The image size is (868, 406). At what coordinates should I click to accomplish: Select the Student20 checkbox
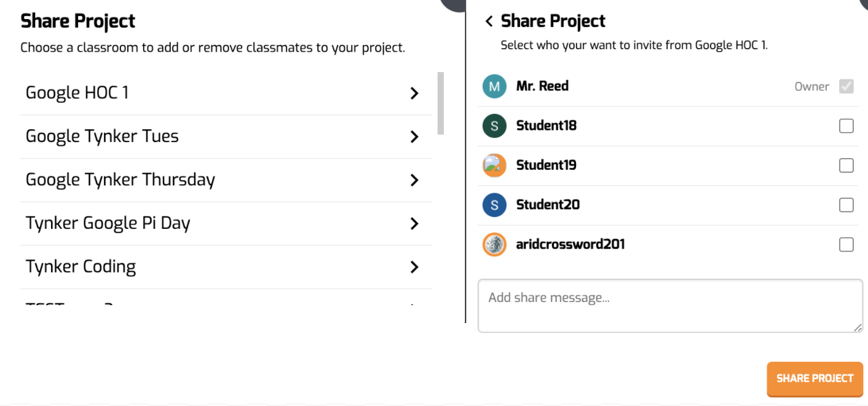pos(846,205)
